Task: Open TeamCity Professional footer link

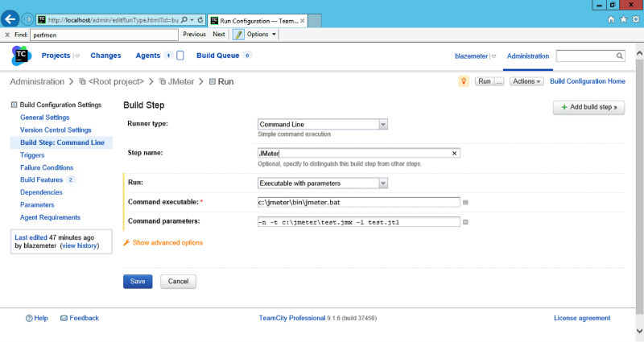Action: coord(292,318)
